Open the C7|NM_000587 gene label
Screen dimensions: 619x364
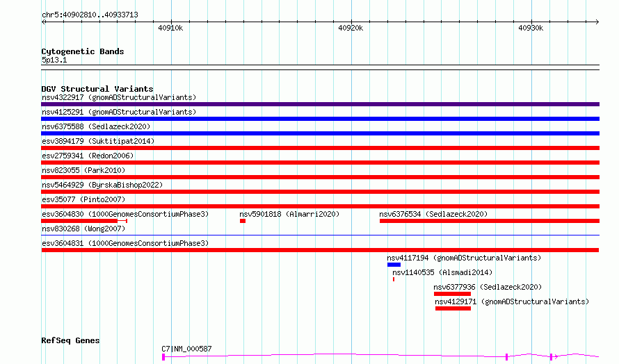(x=186, y=349)
